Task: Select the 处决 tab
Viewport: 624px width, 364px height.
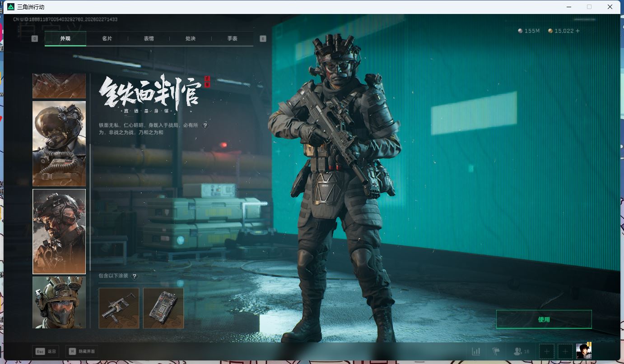Action: point(191,39)
